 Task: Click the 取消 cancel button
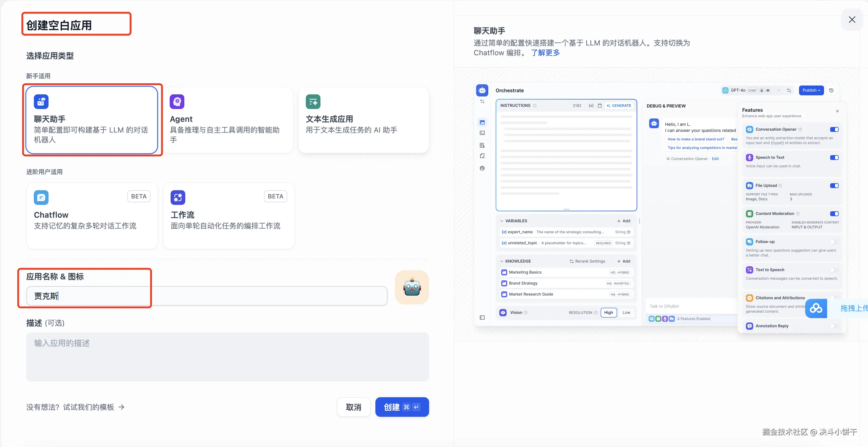(x=353, y=407)
